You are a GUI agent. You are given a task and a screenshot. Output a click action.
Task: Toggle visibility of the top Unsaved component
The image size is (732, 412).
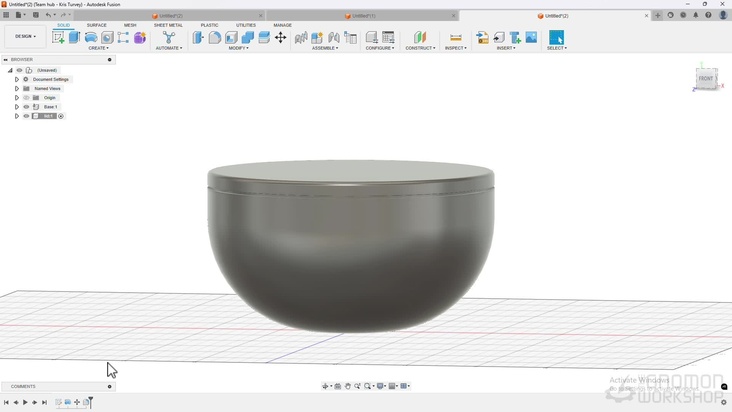point(19,70)
